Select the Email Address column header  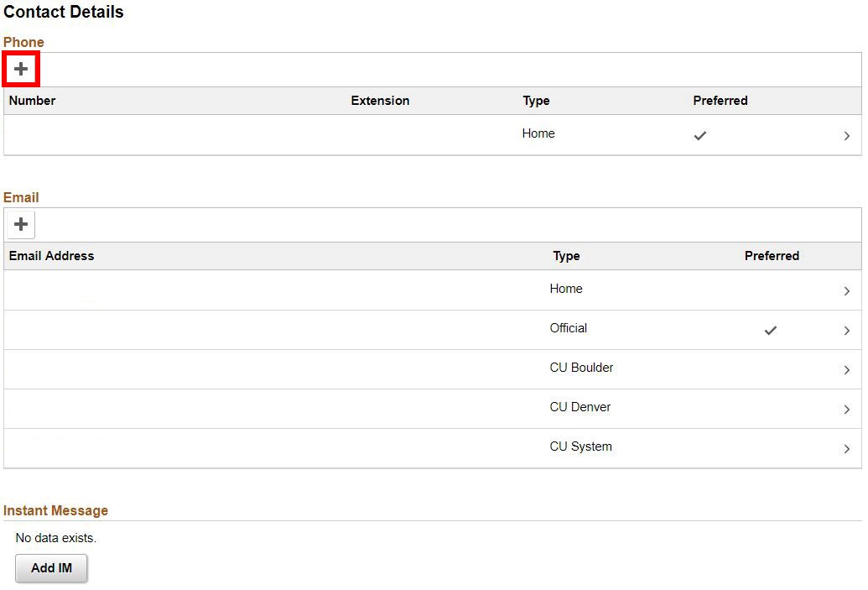pos(51,256)
